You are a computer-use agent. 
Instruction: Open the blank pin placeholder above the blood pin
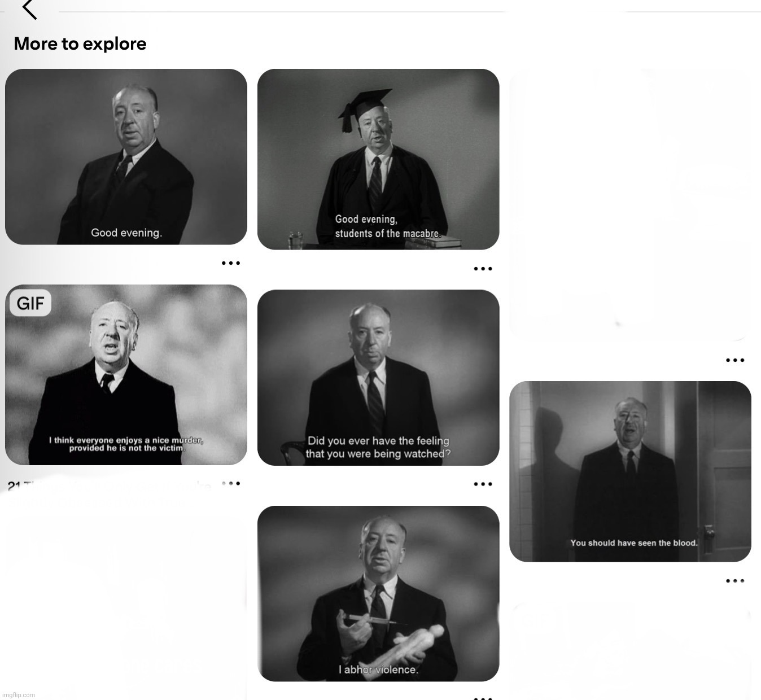630,204
